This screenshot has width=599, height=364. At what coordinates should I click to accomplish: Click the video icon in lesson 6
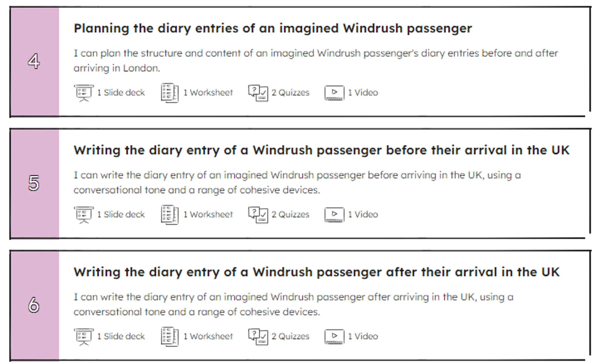[334, 337]
